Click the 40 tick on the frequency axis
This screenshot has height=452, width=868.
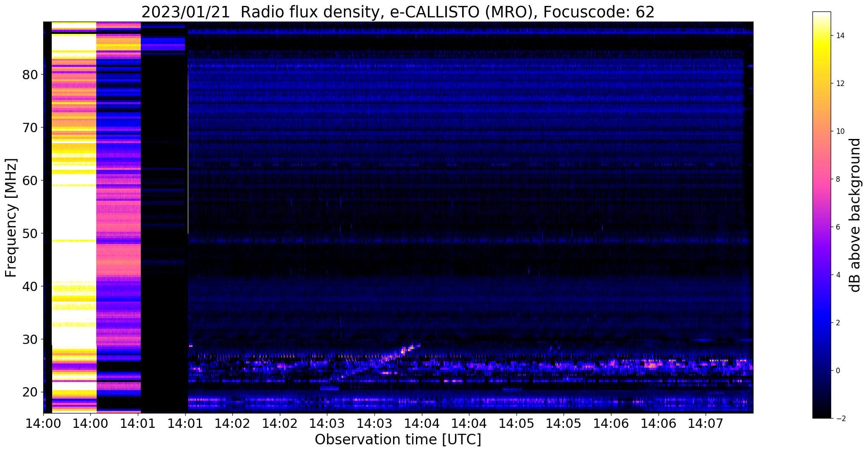tap(30, 287)
